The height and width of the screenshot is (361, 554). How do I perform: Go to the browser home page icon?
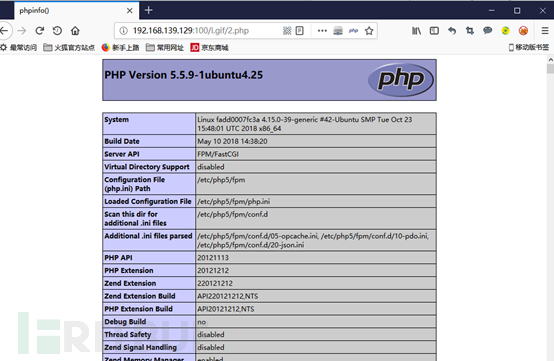75,31
